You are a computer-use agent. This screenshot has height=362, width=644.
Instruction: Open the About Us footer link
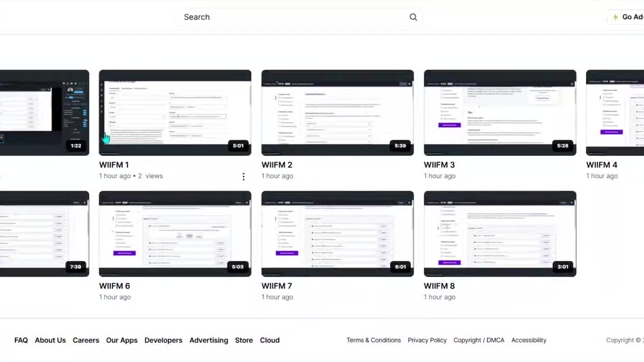tap(50, 340)
